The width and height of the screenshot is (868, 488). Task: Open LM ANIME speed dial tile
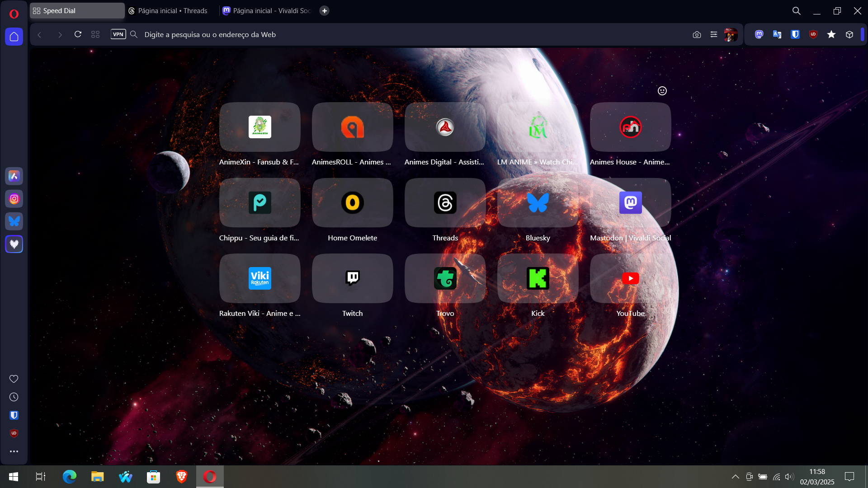click(538, 127)
